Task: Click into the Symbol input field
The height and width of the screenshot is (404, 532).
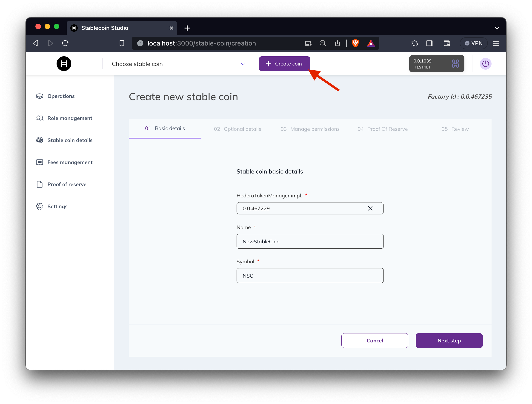Action: point(310,276)
